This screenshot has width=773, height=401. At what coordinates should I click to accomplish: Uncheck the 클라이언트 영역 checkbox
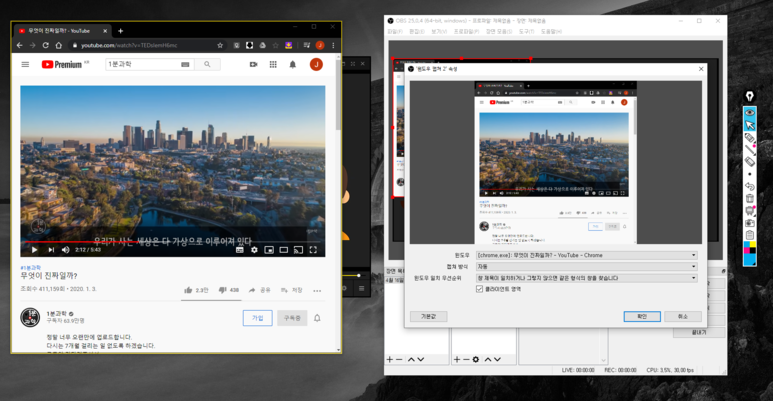click(x=479, y=289)
